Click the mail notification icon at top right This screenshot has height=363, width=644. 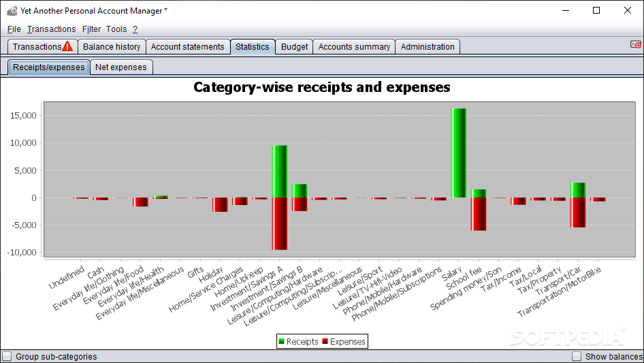(x=635, y=44)
